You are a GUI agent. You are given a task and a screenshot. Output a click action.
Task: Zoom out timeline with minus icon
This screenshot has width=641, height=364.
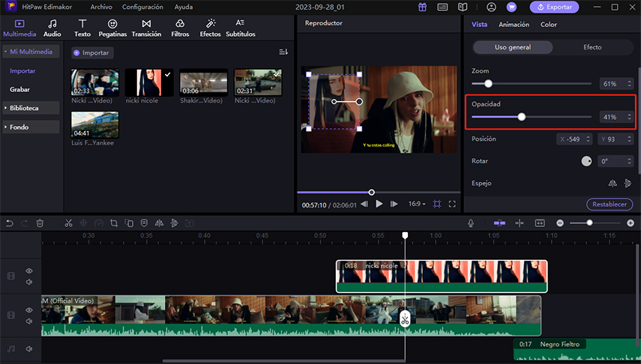click(560, 223)
